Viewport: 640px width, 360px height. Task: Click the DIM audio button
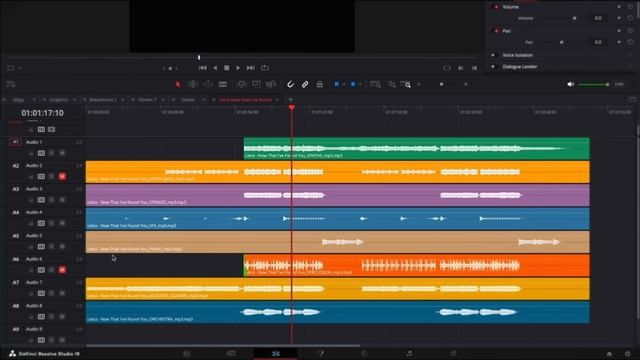(x=619, y=84)
